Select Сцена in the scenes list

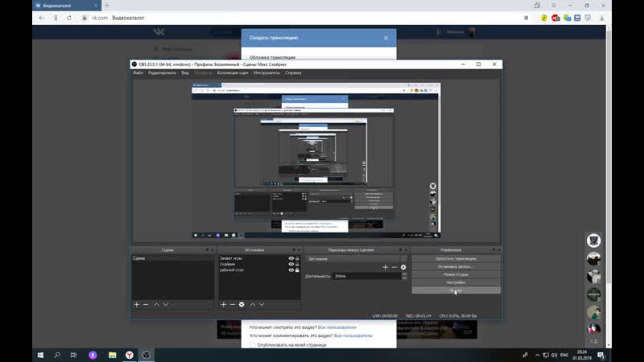pyautogui.click(x=172, y=258)
